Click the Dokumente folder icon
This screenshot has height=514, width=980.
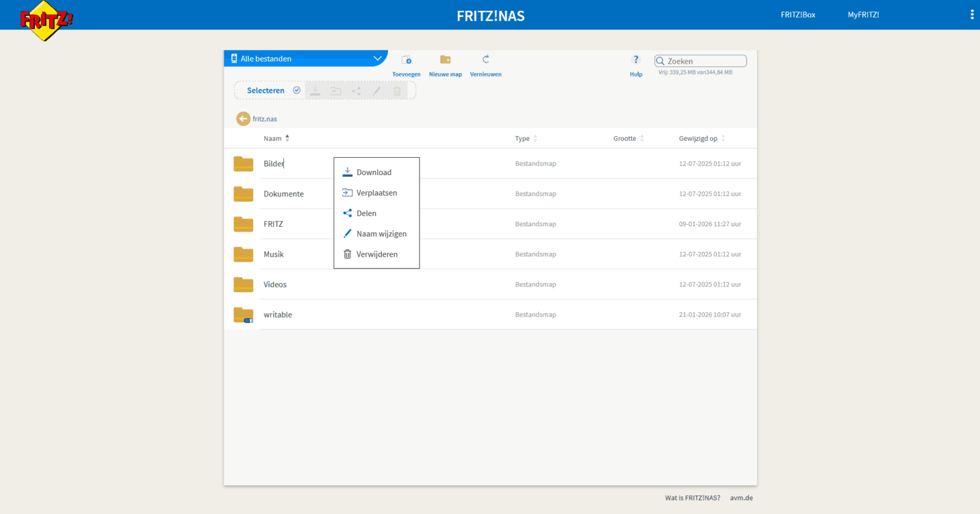click(243, 194)
